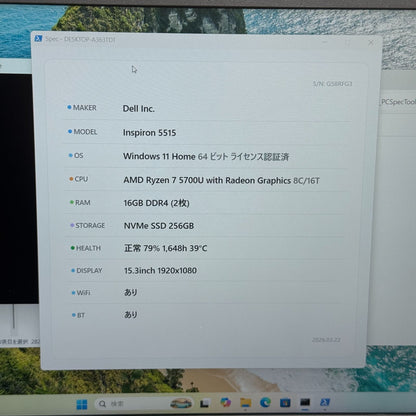Open File Explorer from the taskbar
This screenshot has height=416, width=416.
[x=246, y=403]
